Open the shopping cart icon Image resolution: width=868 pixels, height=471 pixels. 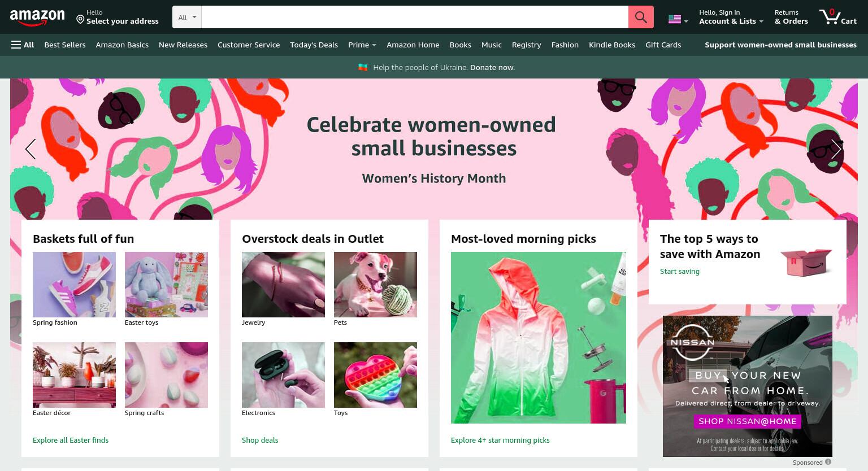pyautogui.click(x=838, y=16)
